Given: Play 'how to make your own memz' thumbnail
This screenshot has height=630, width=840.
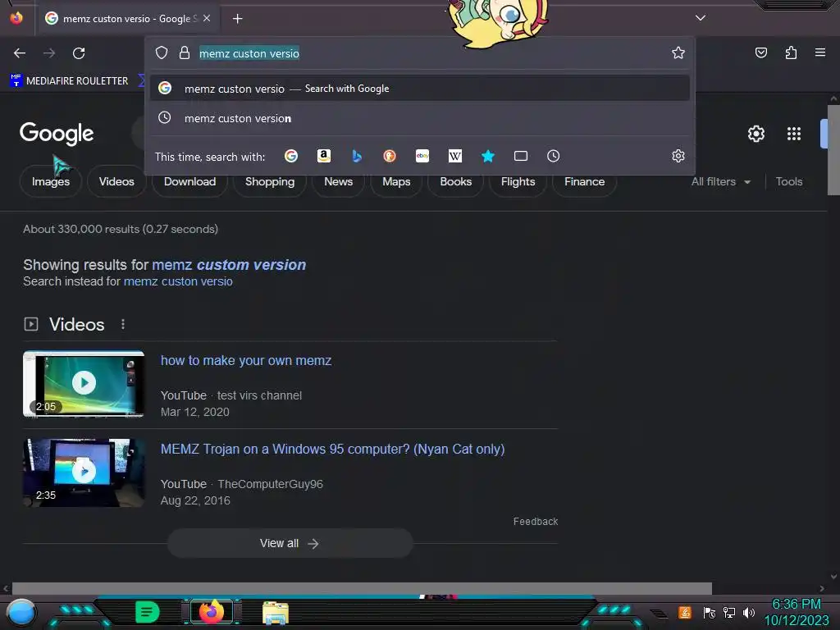Looking at the screenshot, I should pyautogui.click(x=84, y=383).
